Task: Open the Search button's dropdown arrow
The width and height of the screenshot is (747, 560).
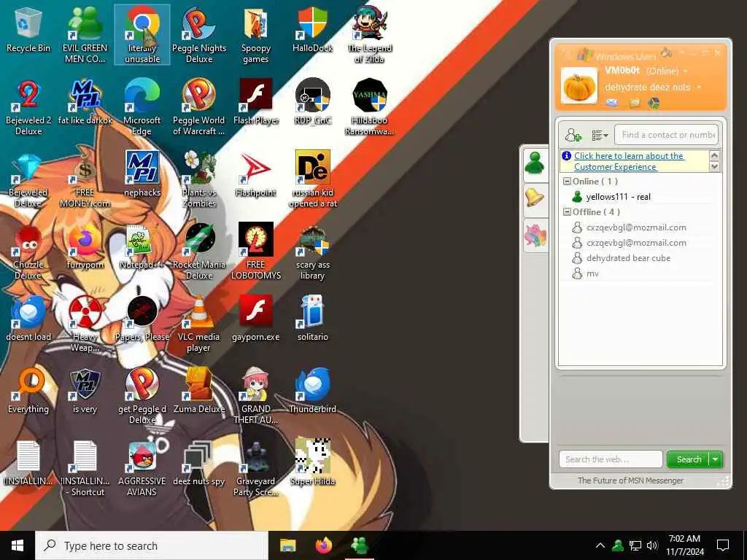Action: [x=716, y=459]
